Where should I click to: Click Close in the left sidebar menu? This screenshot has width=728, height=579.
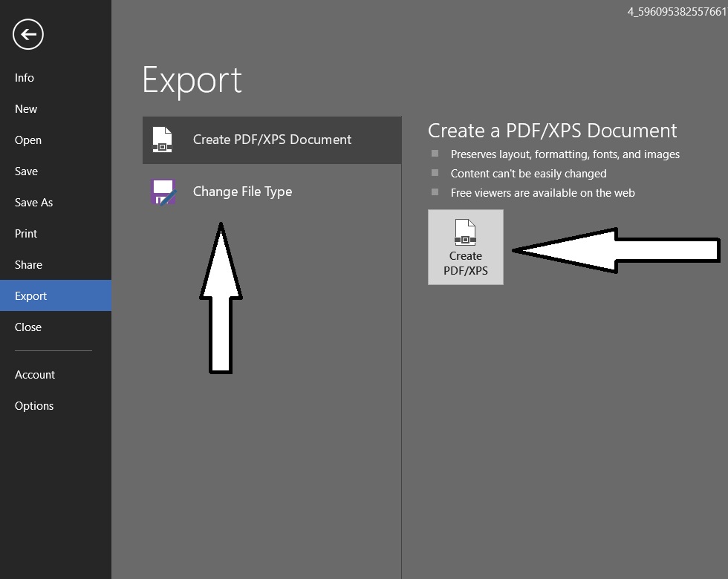click(28, 327)
